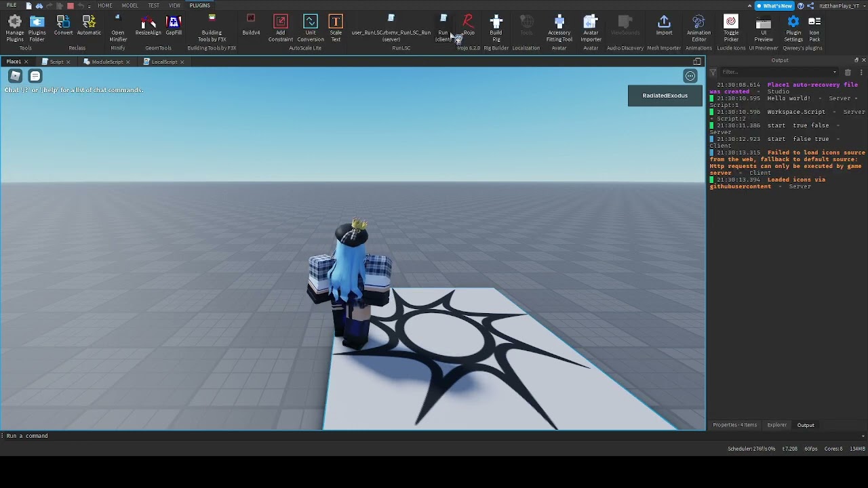Viewport: 868px width, 488px height.
Task: Open the Animation Editor
Action: coord(698,28)
